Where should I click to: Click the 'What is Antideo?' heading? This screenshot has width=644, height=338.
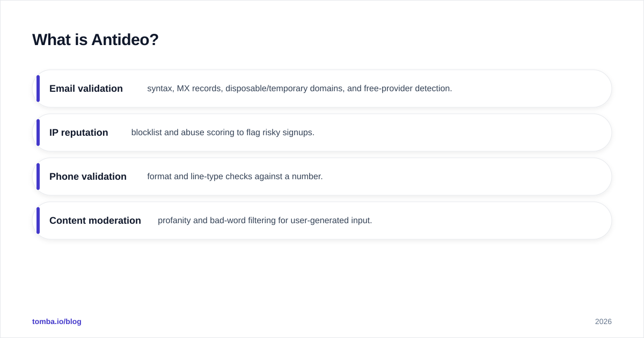pyautogui.click(x=95, y=40)
